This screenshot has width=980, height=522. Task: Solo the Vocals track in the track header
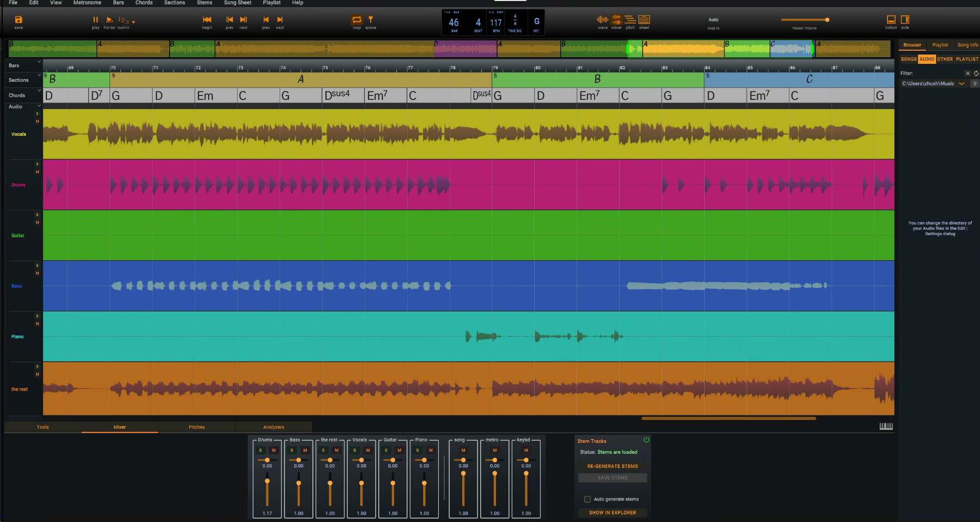37,113
